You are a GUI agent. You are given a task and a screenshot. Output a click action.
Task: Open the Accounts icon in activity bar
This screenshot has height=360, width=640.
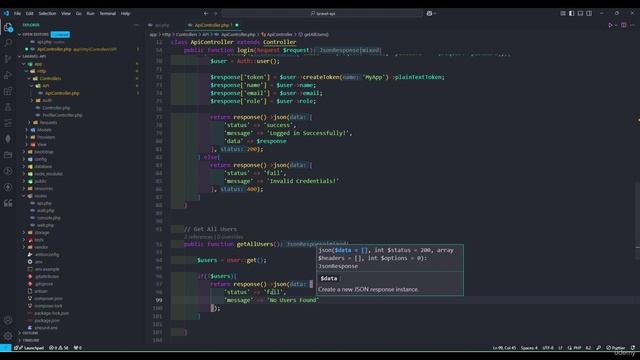coord(8,320)
